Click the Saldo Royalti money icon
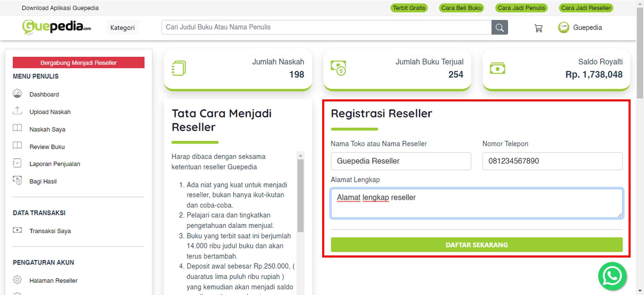 (x=497, y=68)
